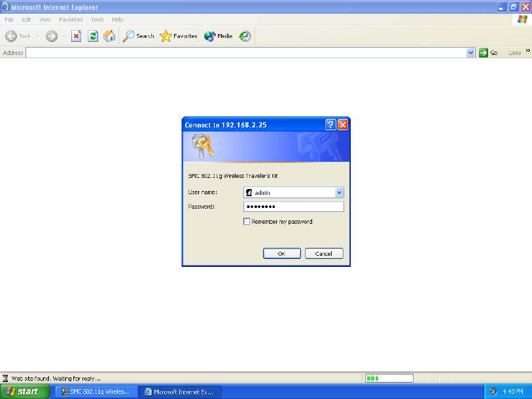Click the User name text field
The height and width of the screenshot is (399, 532).
tap(293, 192)
